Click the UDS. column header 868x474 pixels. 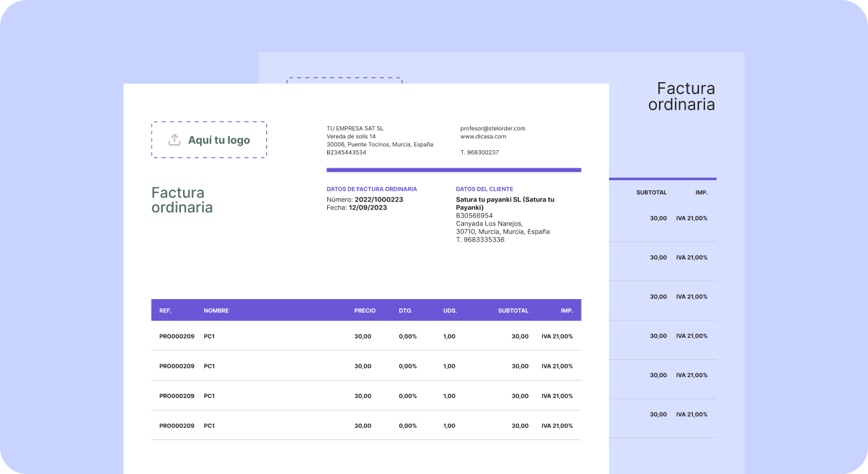449,310
